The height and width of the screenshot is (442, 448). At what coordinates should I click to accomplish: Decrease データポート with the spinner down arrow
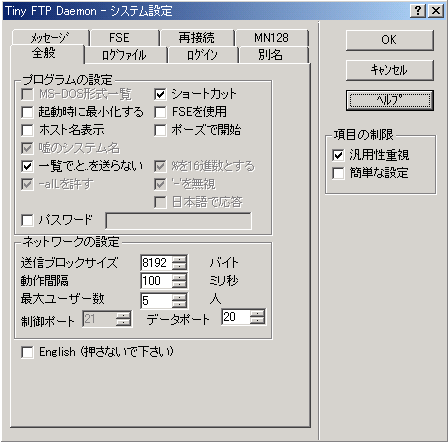pyautogui.click(x=257, y=320)
